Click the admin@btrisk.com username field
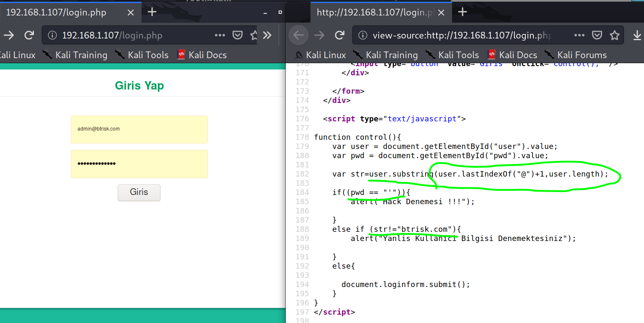Image resolution: width=644 pixels, height=323 pixels. point(139,129)
